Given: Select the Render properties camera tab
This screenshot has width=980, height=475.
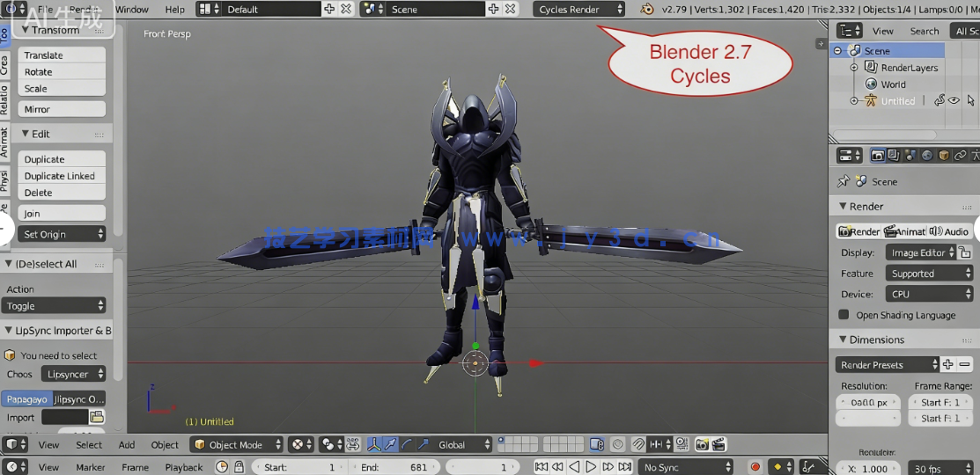Looking at the screenshot, I should coord(878,156).
